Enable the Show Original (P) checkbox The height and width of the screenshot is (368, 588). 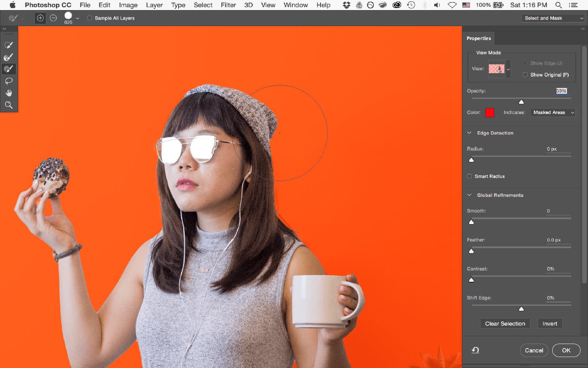(x=525, y=74)
